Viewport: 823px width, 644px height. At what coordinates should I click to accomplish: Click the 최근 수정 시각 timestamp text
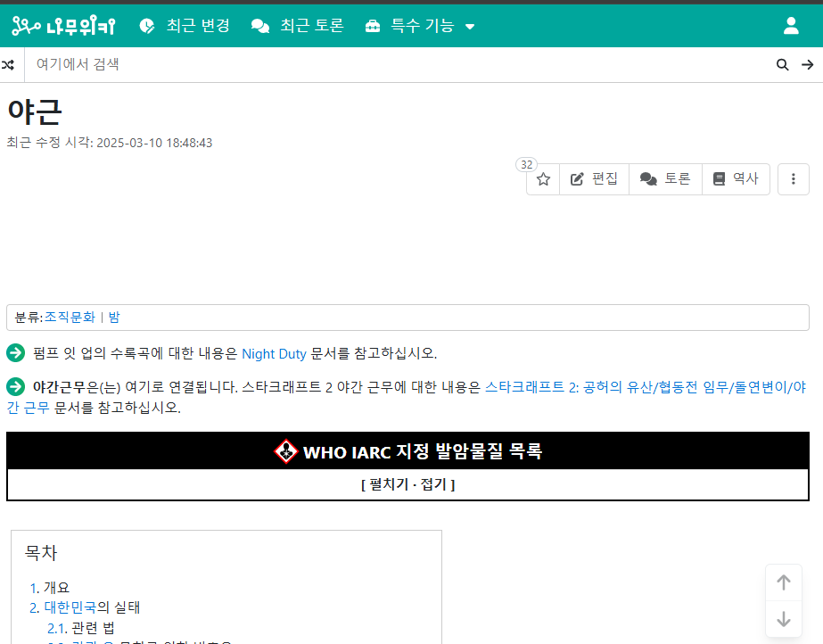(109, 143)
